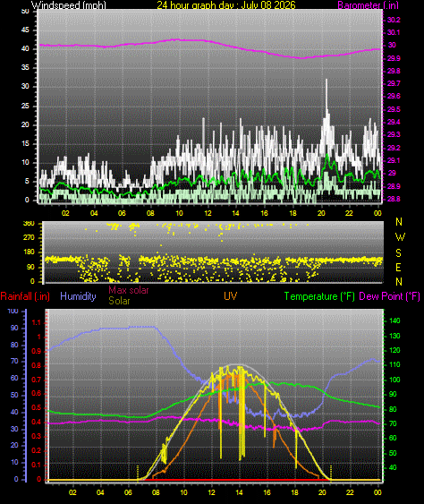The height and width of the screenshot is (504, 424).
Task: Click the Dew Point (°F) legend label
Action: pos(389,296)
